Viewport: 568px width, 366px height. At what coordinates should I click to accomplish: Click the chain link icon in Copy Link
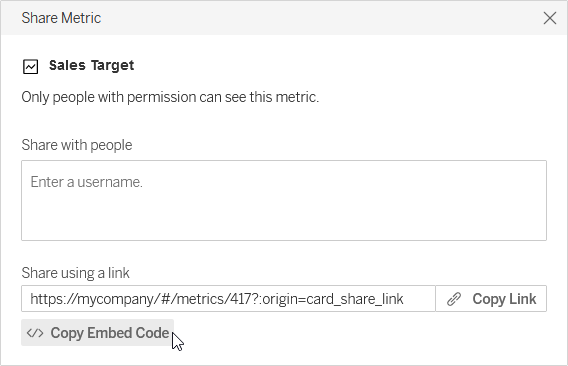pyautogui.click(x=454, y=299)
